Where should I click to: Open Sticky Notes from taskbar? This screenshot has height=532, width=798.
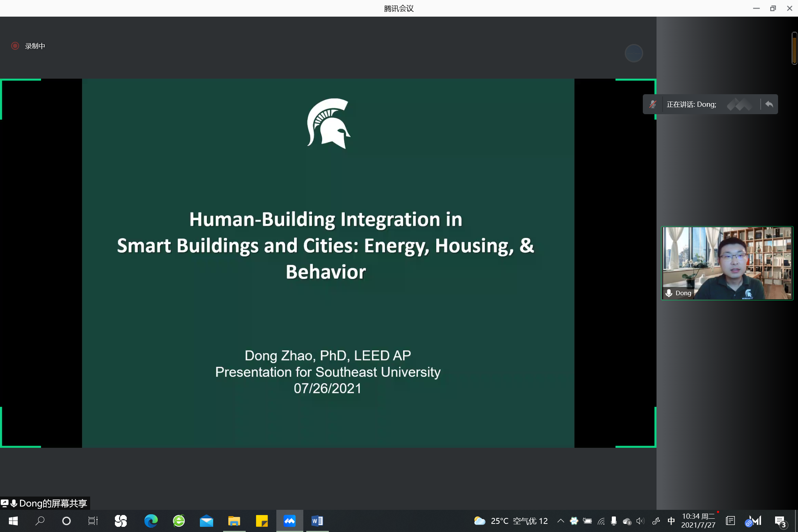pos(262,521)
